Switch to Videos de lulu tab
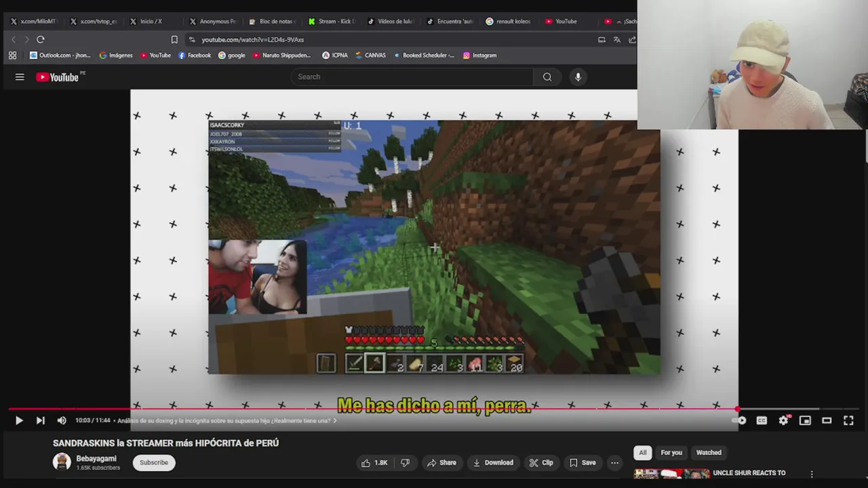 [391, 21]
